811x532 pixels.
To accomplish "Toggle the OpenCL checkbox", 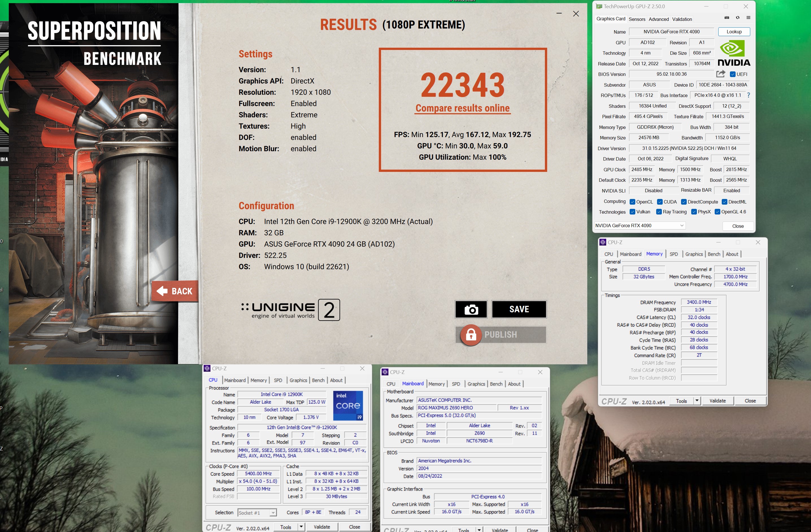I will pyautogui.click(x=632, y=202).
